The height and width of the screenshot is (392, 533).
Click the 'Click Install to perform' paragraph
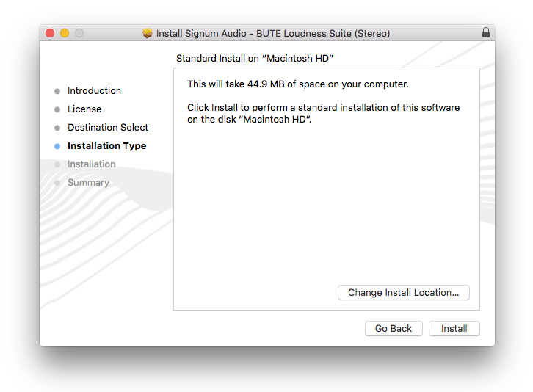323,113
